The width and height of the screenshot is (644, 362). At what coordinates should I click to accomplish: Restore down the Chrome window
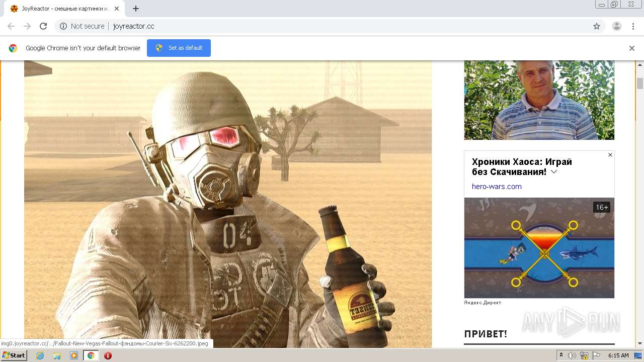click(x=614, y=5)
